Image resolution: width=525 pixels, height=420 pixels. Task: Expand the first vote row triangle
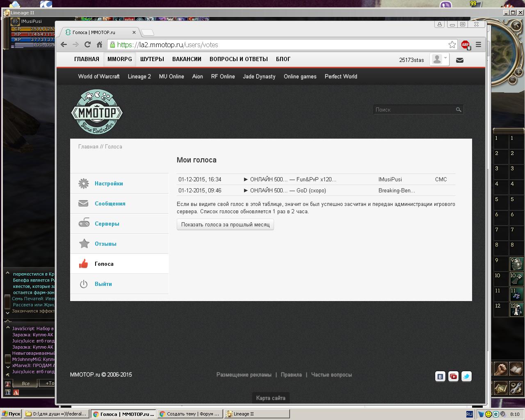click(x=246, y=179)
